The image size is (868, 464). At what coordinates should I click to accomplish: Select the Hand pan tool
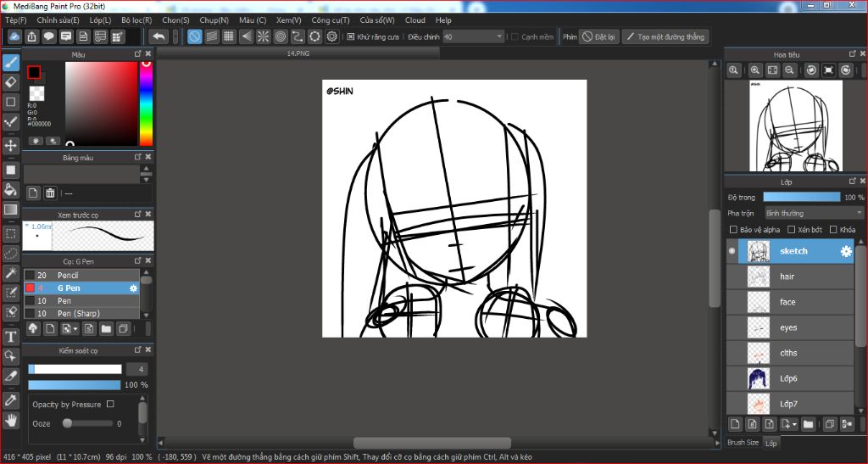11,419
